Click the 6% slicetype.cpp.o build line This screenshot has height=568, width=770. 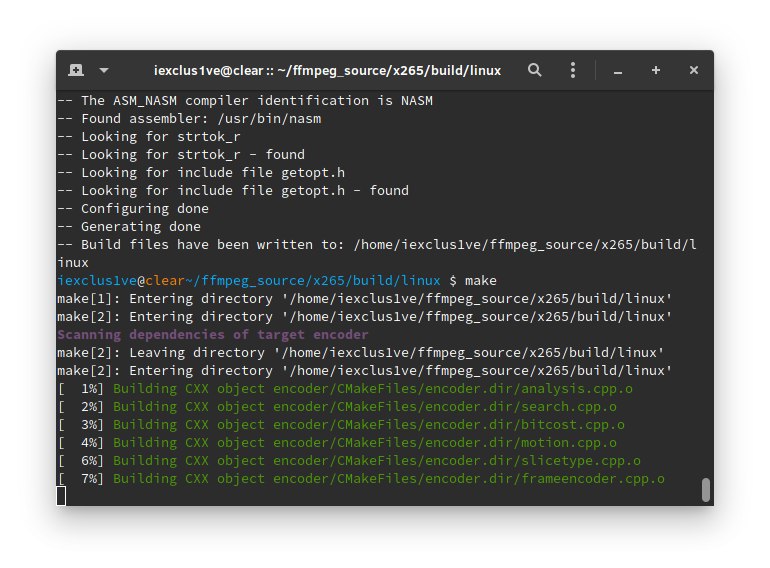pos(349,461)
